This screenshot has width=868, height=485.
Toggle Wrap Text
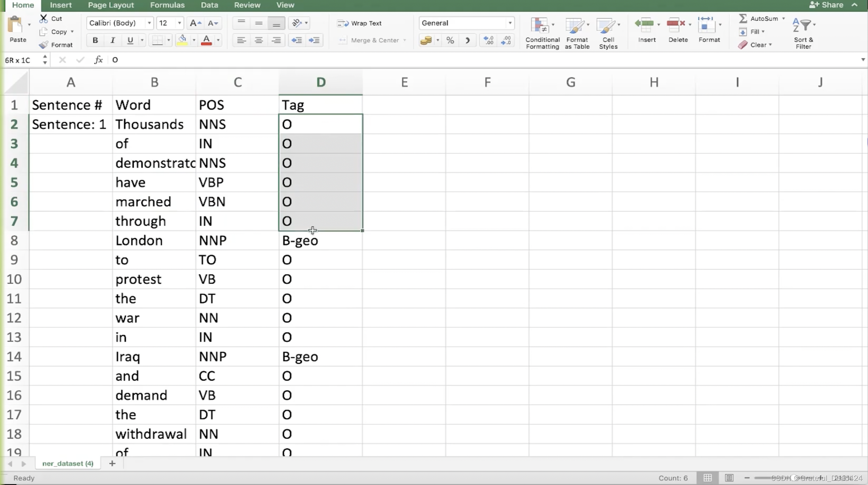point(359,23)
